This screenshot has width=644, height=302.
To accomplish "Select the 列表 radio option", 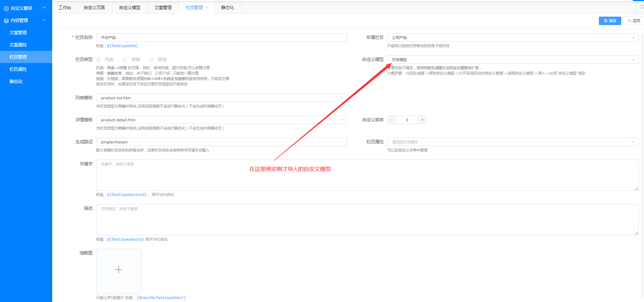I will [99, 60].
